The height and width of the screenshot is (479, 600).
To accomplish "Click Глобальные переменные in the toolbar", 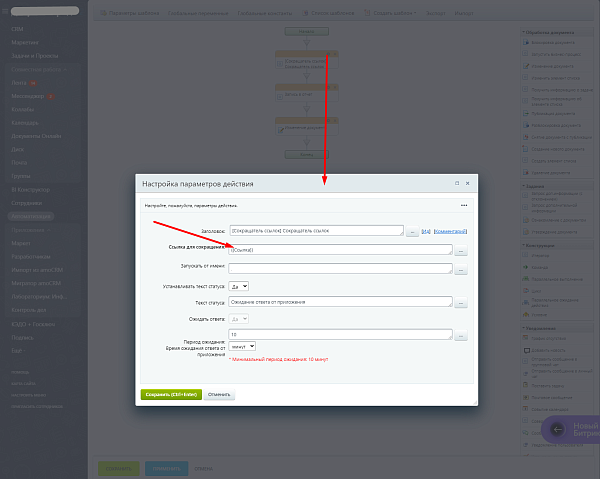I will pyautogui.click(x=198, y=13).
